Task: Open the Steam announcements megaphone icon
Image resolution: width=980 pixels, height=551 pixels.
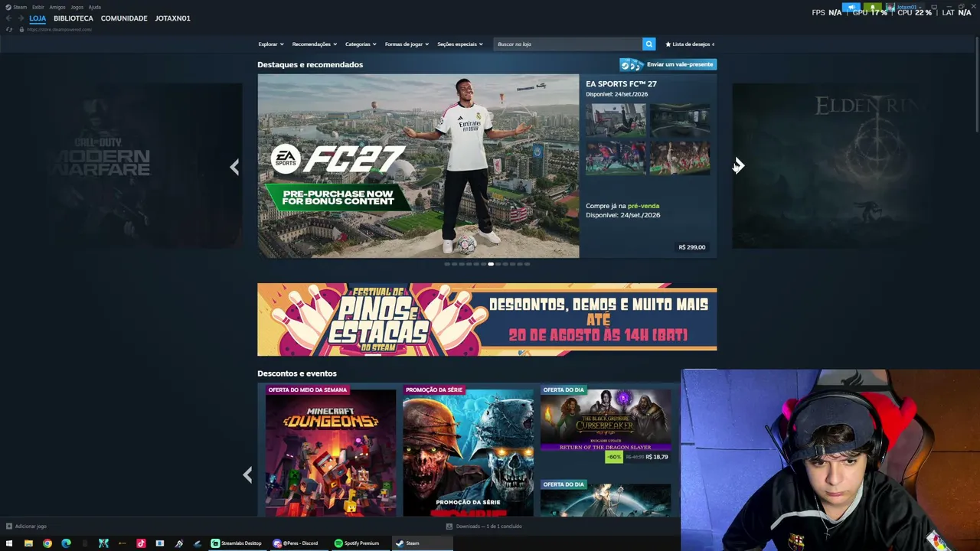Action: click(851, 7)
